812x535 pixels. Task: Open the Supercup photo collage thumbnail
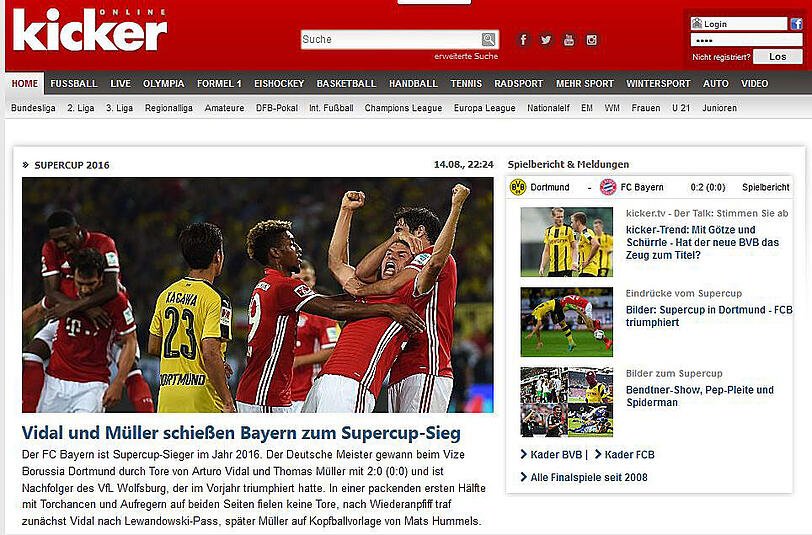tap(567, 402)
